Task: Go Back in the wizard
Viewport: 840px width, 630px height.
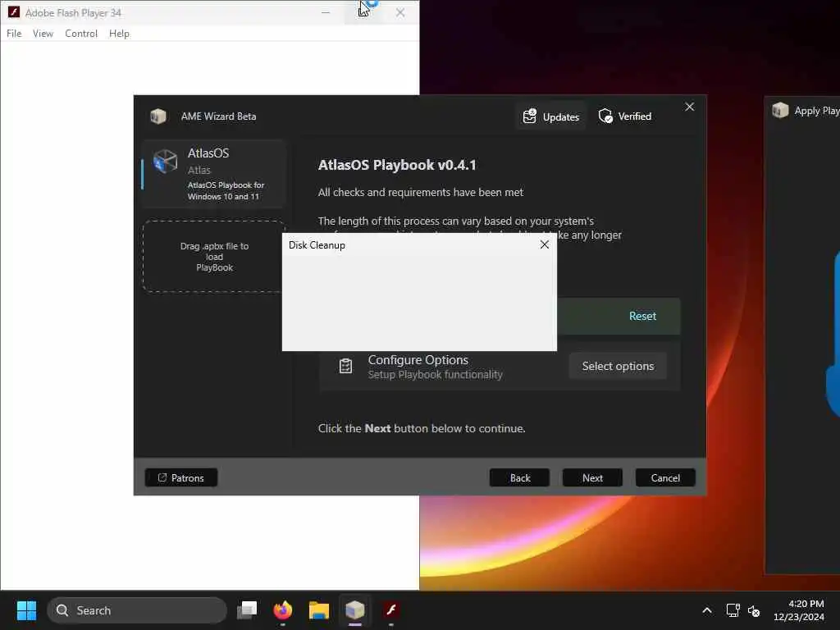Action: click(x=519, y=478)
